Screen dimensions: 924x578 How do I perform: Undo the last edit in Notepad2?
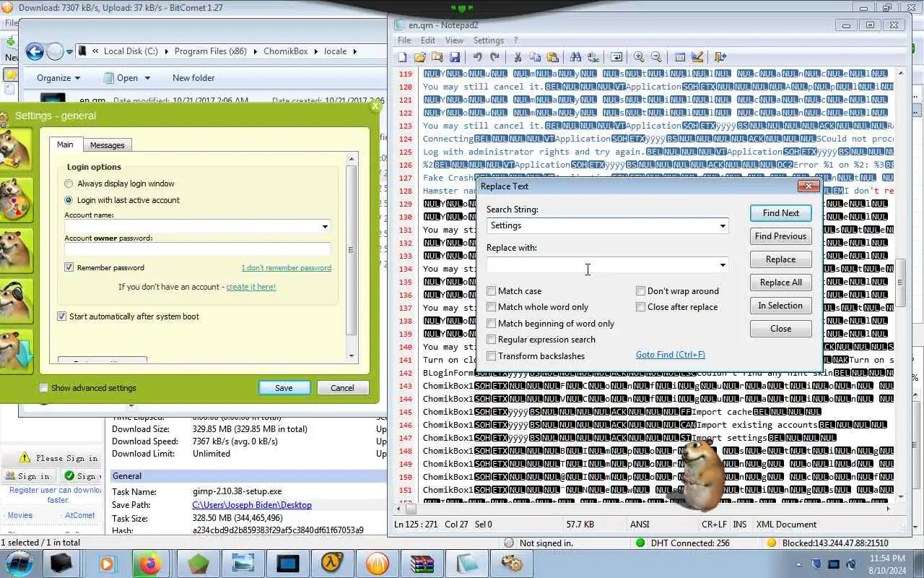click(x=477, y=57)
